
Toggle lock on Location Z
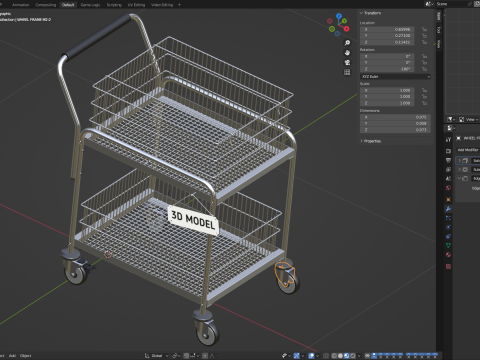[x=424, y=42]
